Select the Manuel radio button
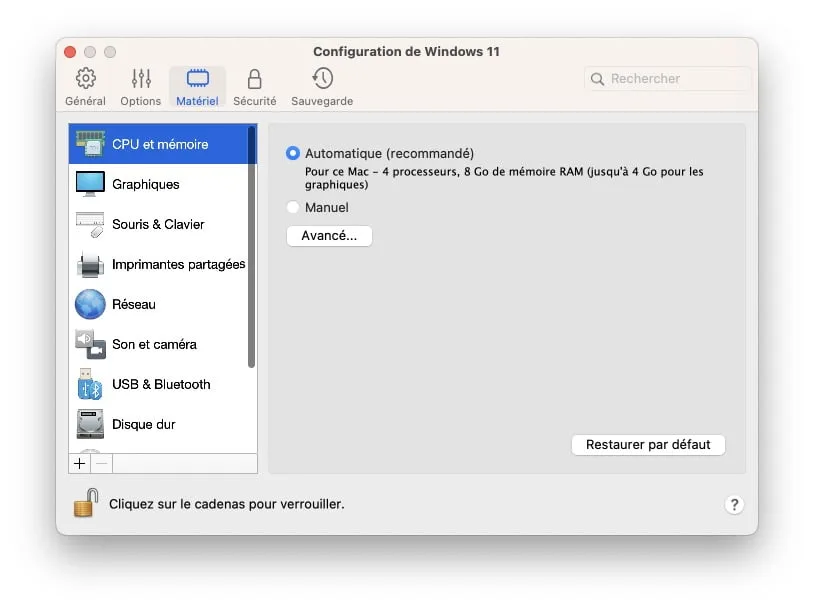 [293, 207]
